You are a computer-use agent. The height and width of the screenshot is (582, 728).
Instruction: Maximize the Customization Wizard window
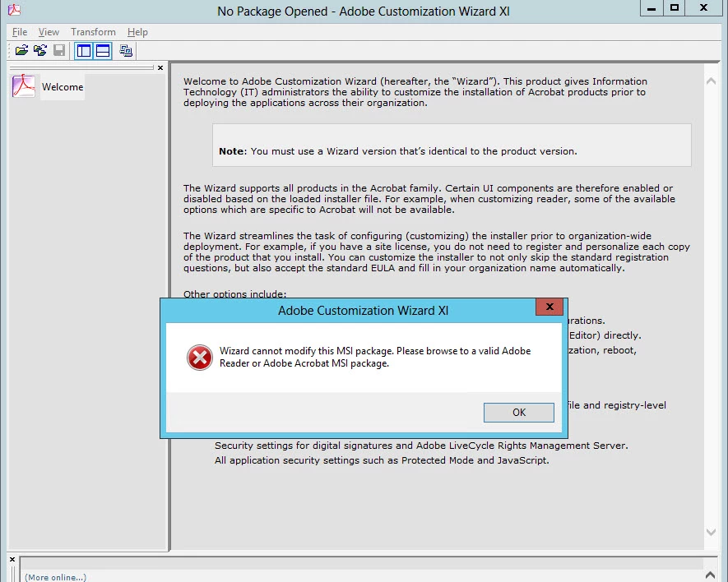pyautogui.click(x=675, y=8)
